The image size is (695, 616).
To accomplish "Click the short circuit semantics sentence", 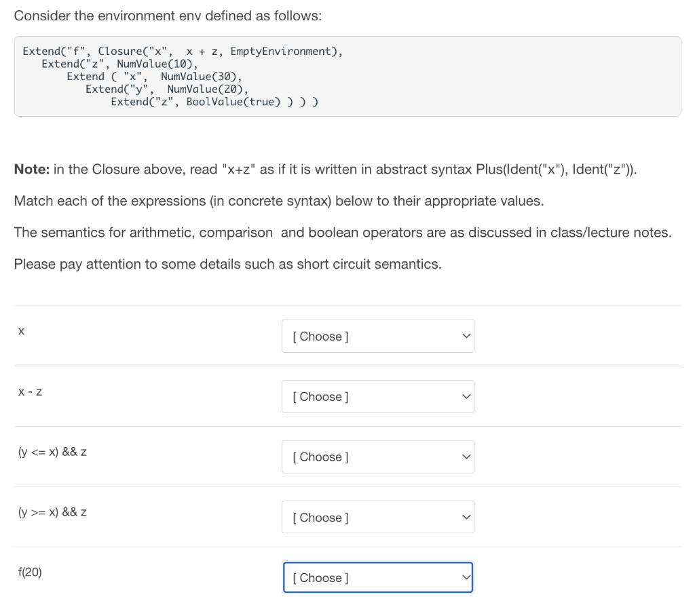I will (228, 264).
